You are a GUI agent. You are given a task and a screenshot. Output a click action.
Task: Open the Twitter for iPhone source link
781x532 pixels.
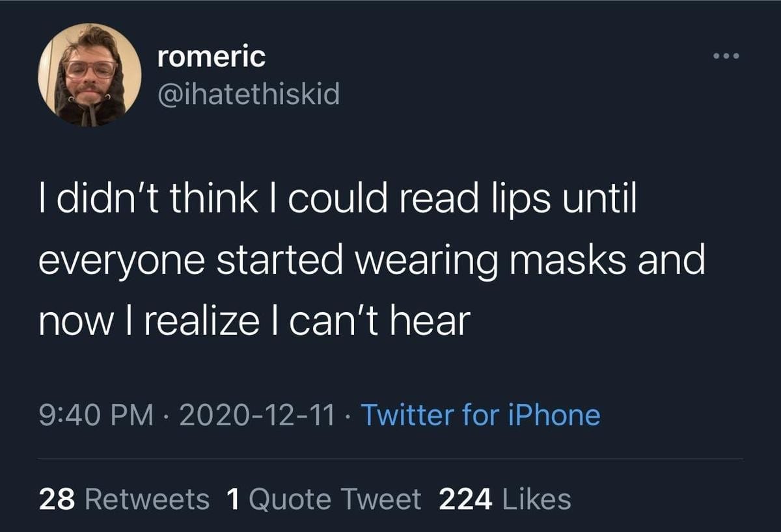pos(480,415)
